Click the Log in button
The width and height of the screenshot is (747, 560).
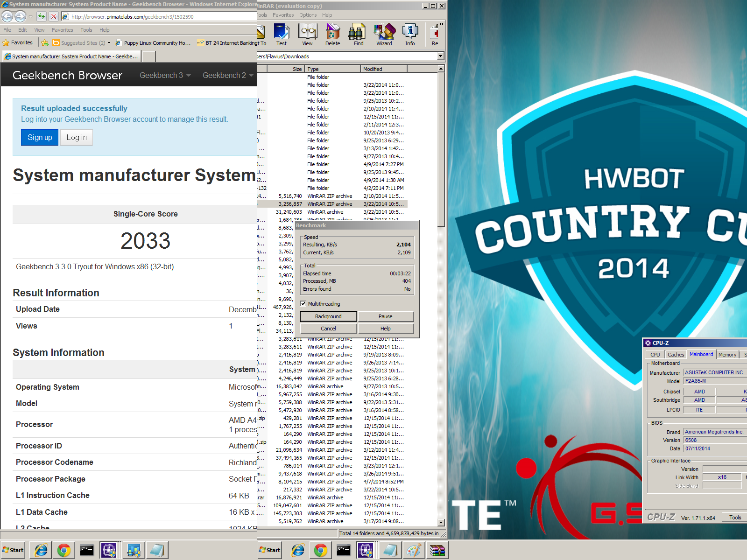click(77, 137)
